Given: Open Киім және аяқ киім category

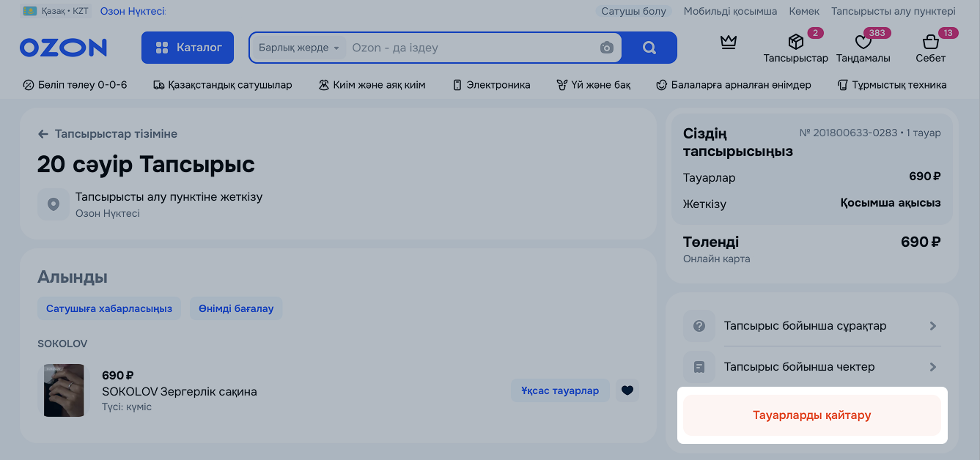Looking at the screenshot, I should 372,85.
